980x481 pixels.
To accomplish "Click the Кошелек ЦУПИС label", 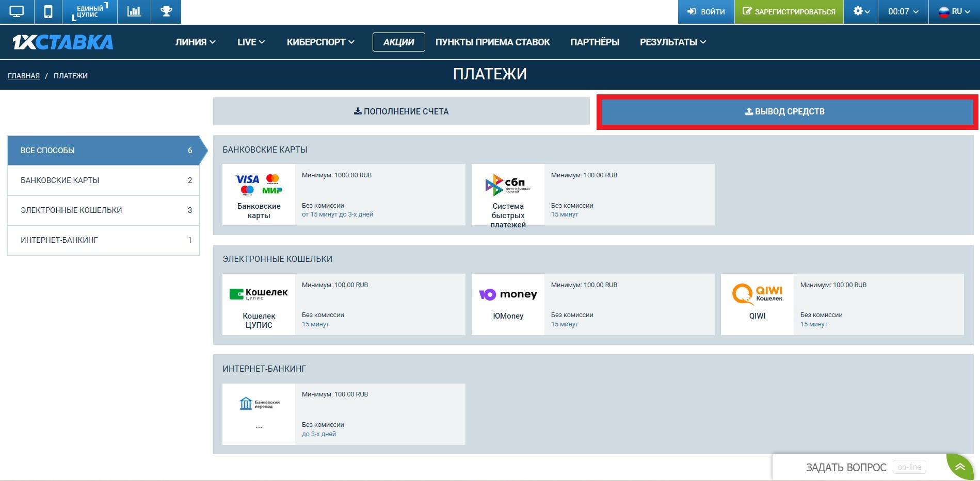I will click(259, 321).
